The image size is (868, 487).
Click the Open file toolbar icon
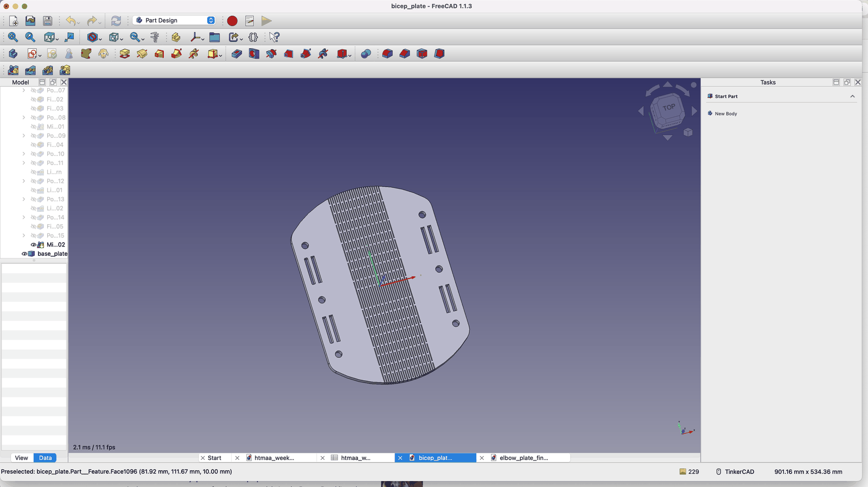30,21
